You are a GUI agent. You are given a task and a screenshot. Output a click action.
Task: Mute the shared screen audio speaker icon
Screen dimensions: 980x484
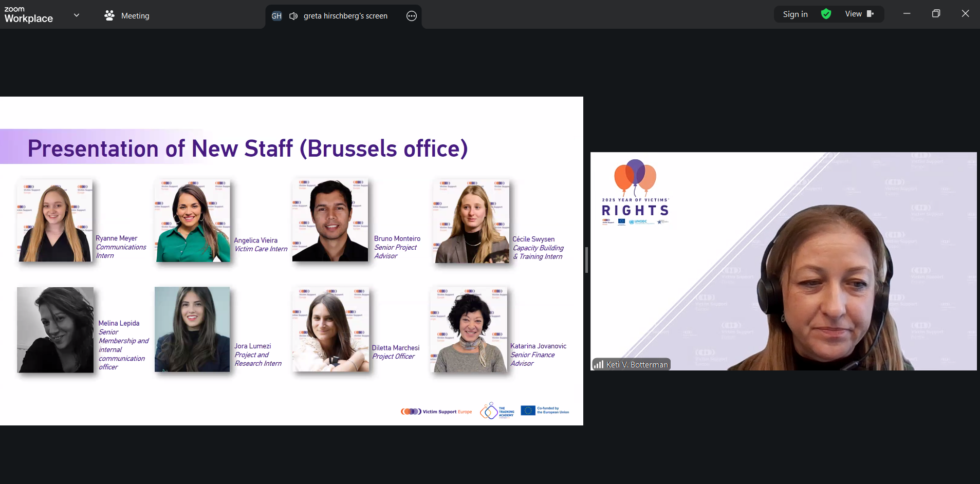293,16
